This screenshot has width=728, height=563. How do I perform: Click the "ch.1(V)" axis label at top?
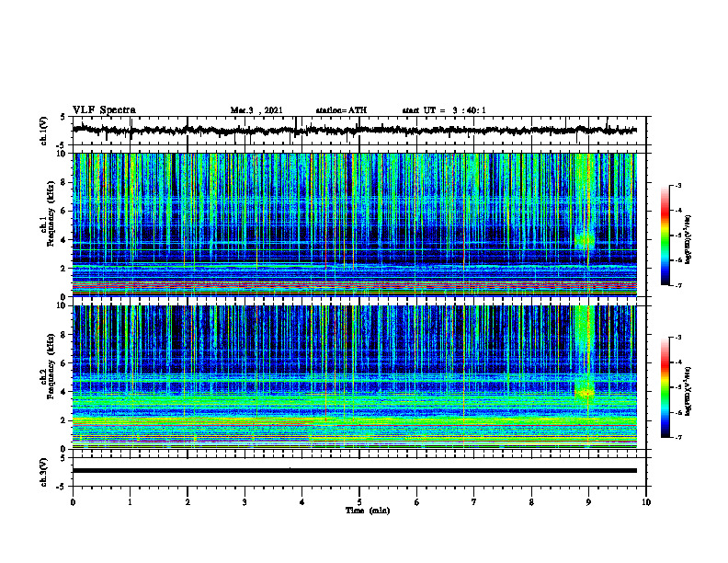point(44,131)
